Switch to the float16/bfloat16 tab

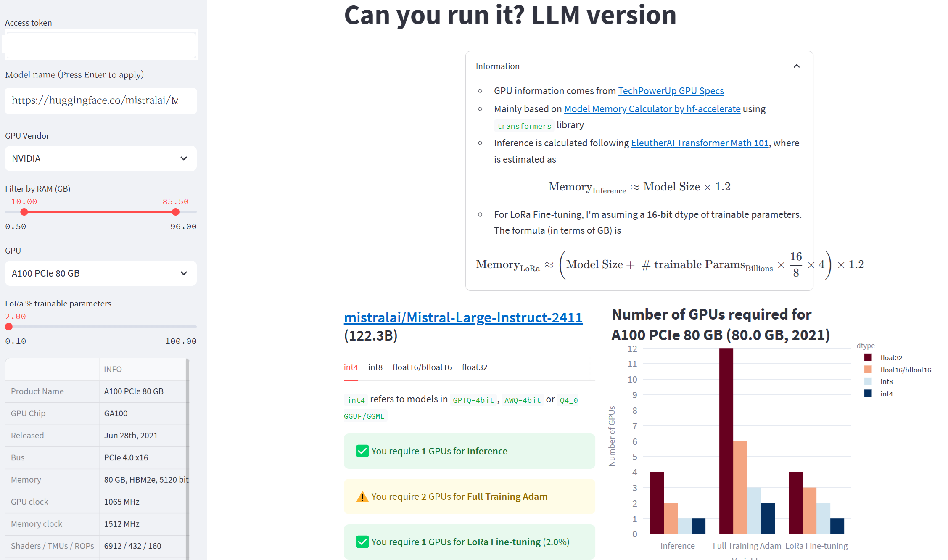(x=422, y=367)
